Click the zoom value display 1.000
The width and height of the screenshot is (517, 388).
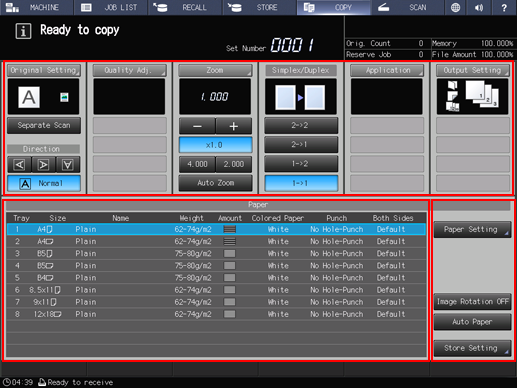click(215, 97)
